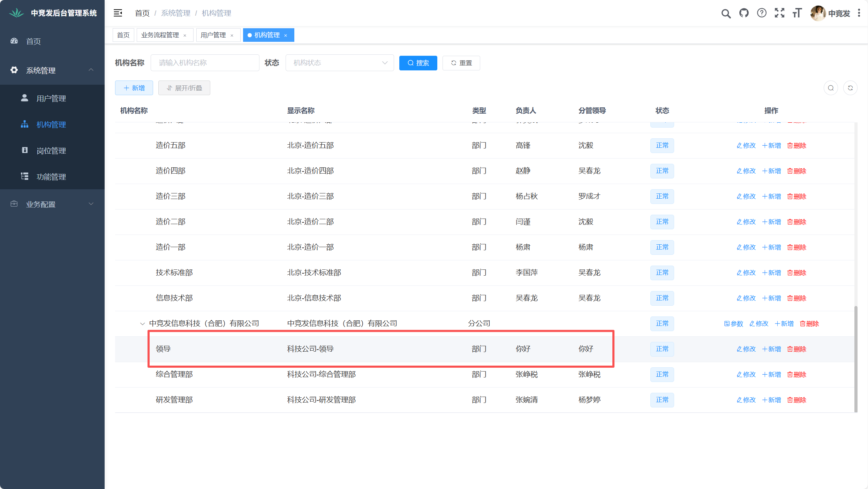Open 岗位管理 in the sidebar
This screenshot has height=489, width=868.
click(x=51, y=151)
